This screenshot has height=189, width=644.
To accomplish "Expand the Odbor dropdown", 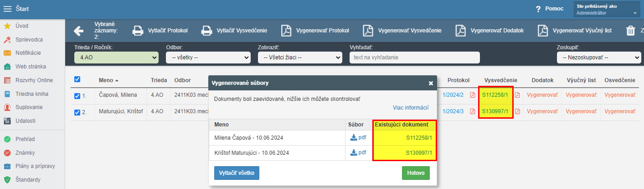I will point(208,58).
